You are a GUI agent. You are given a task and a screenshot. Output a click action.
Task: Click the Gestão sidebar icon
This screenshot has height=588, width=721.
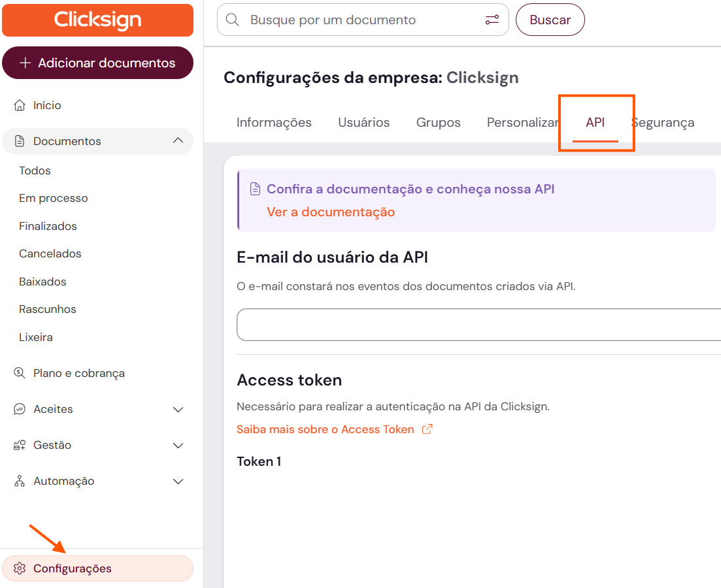point(20,445)
